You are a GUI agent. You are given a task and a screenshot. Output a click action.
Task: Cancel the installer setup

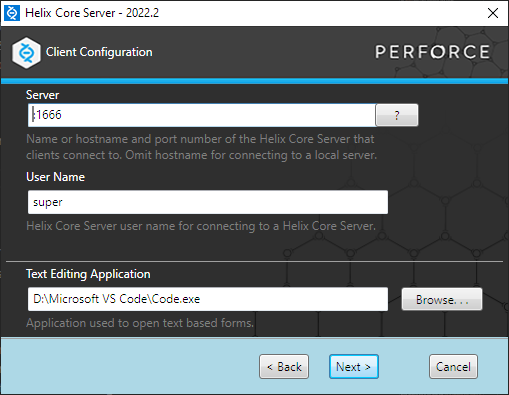[453, 367]
